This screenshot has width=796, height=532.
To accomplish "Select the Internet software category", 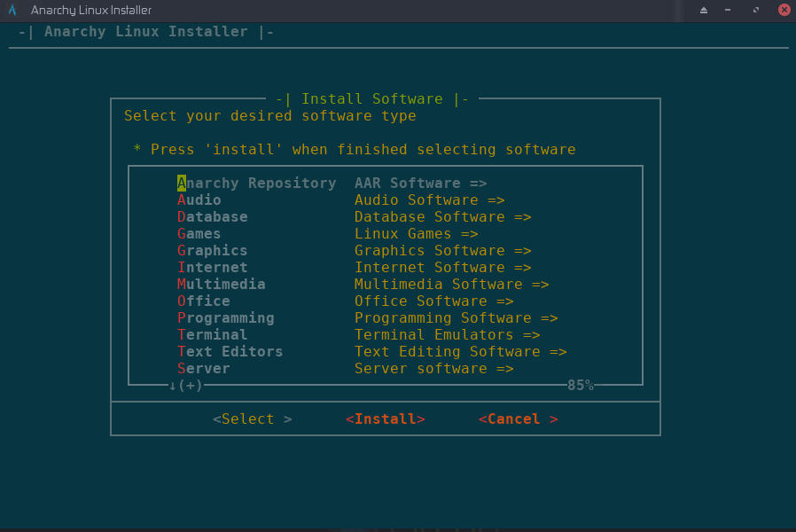I will tap(212, 267).
